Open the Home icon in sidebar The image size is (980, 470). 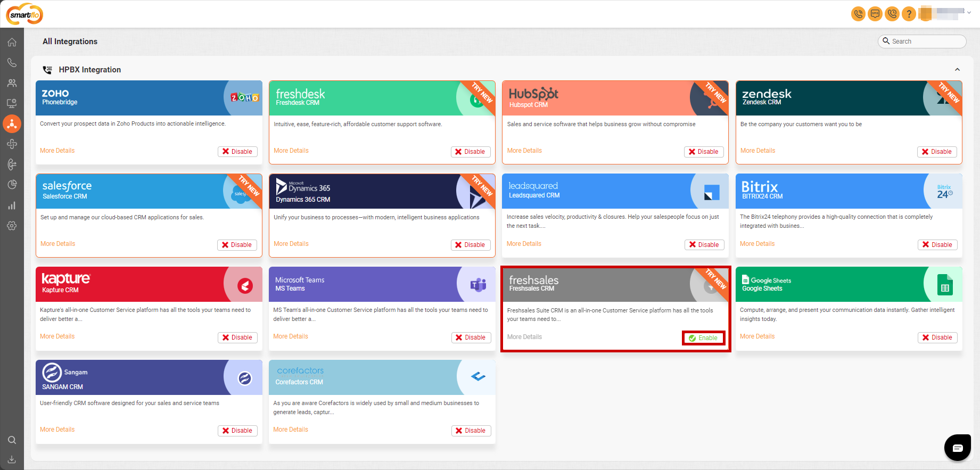12,42
